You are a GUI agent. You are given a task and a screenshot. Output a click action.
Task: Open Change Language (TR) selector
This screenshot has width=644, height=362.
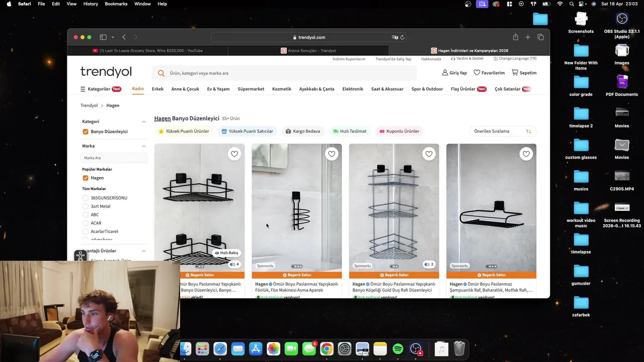(515, 59)
